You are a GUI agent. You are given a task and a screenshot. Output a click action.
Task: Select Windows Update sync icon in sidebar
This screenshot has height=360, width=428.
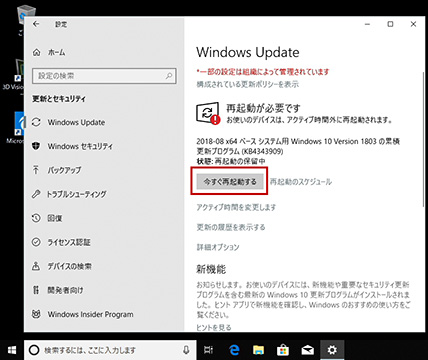[36, 122]
